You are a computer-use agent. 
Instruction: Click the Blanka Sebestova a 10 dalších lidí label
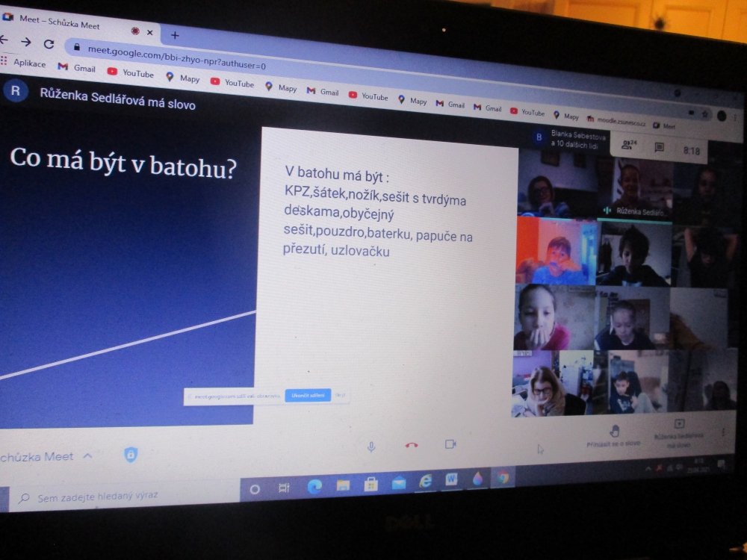point(578,140)
